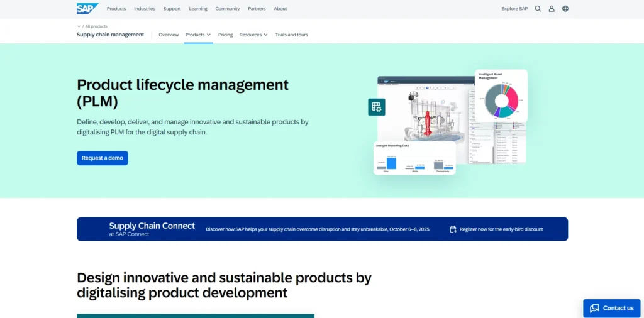Open the Partners menu
The image size is (644, 318).
[257, 9]
